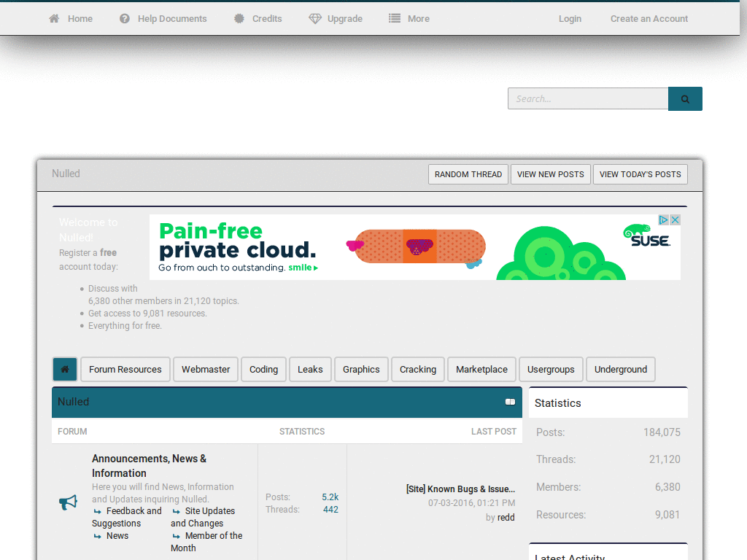Click the Statistics panel heading
Screen dimensions: 747x560
click(557, 402)
